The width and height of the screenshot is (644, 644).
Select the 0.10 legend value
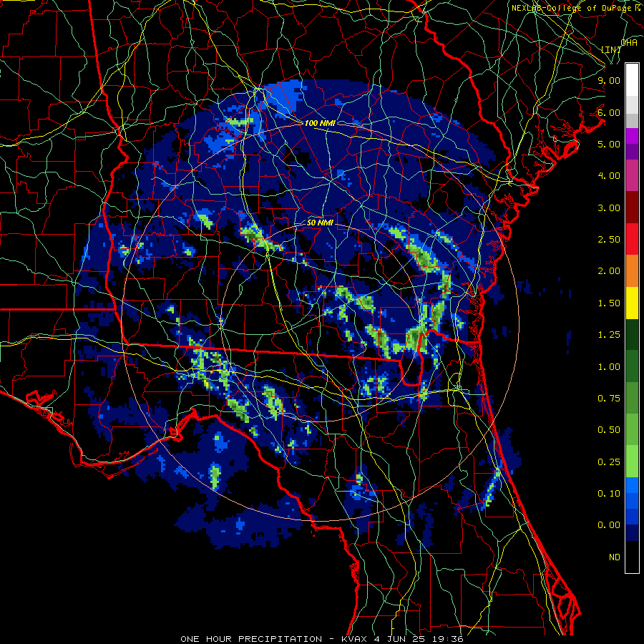[x=609, y=494]
